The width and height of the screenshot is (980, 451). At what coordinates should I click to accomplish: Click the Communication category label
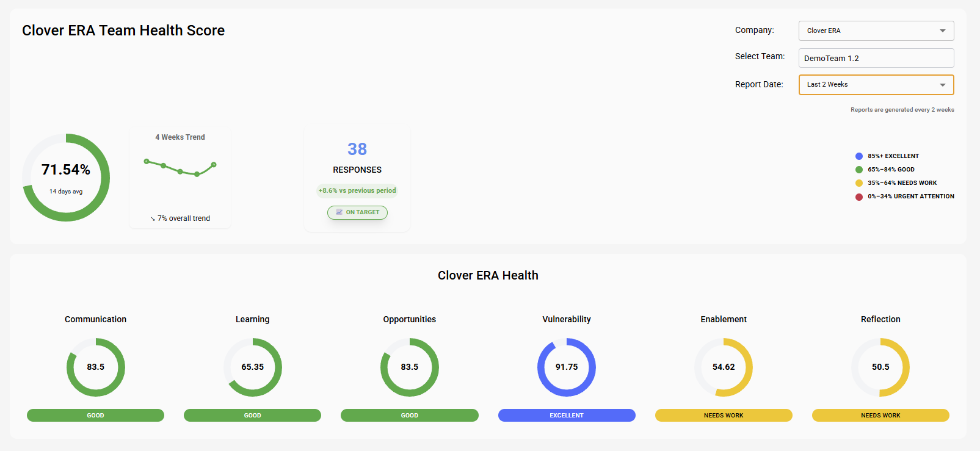pyautogui.click(x=96, y=319)
